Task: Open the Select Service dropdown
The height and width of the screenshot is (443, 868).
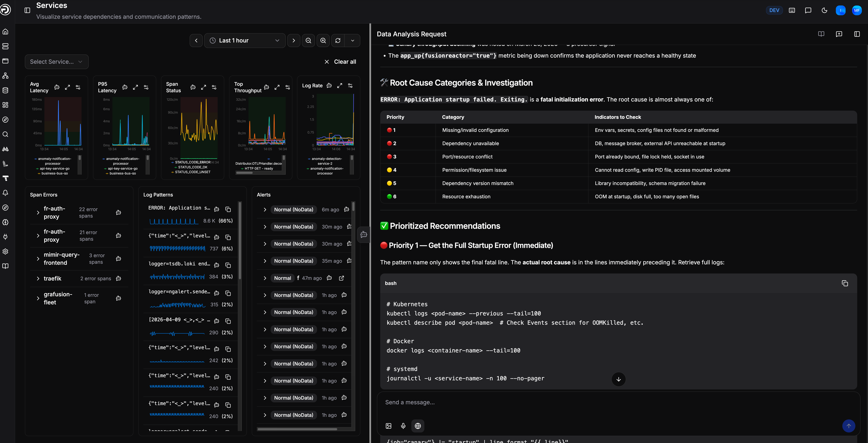Action: (56, 62)
